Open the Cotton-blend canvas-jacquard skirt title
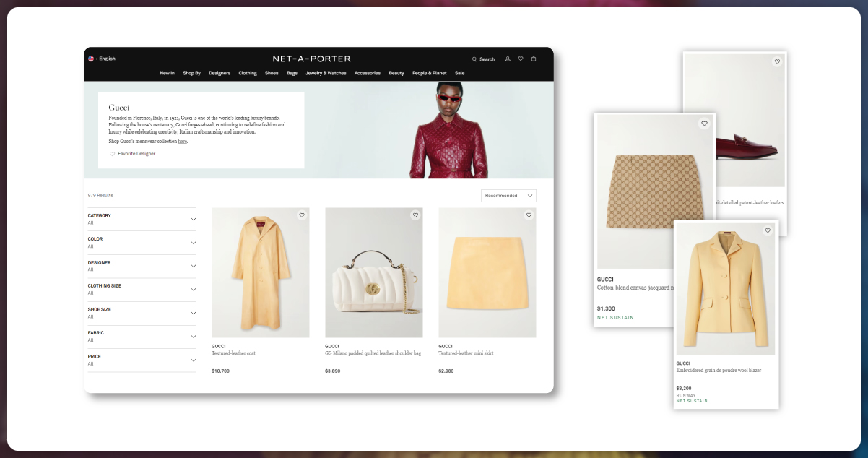 [635, 287]
